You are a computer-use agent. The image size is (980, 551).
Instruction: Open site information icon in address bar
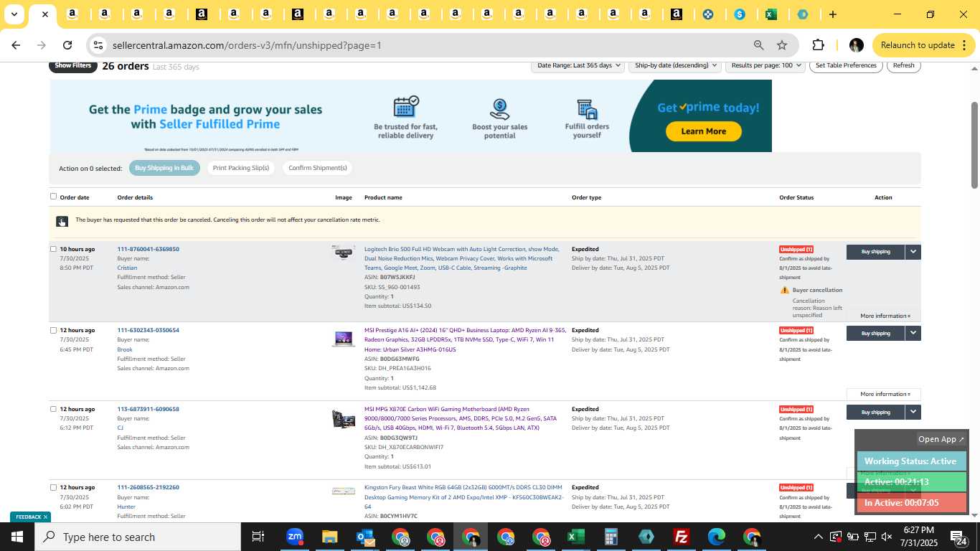(98, 45)
